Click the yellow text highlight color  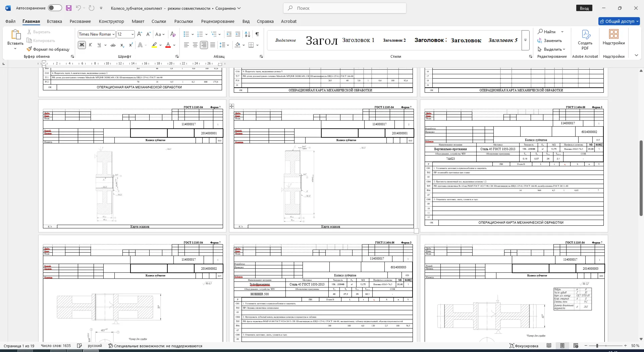pyautogui.click(x=154, y=45)
